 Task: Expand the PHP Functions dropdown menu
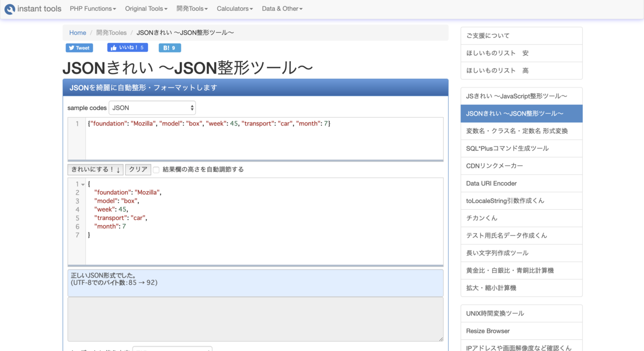point(92,9)
